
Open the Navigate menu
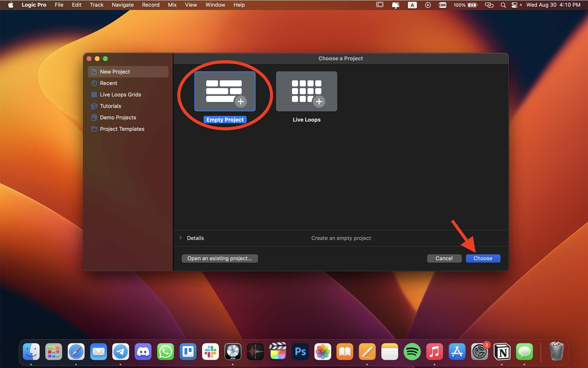[123, 5]
